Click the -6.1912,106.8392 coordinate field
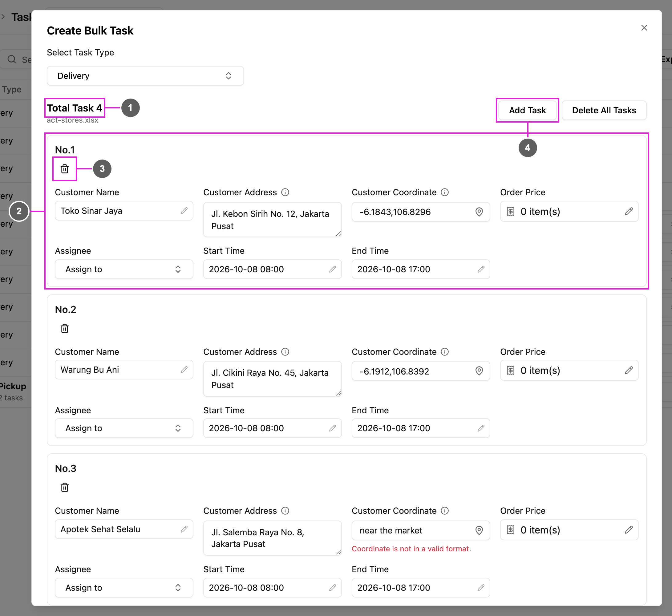The height and width of the screenshot is (616, 672). [421, 371]
